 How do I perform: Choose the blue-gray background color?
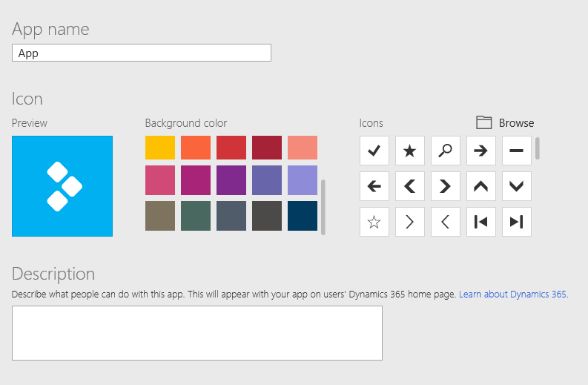pyautogui.click(x=231, y=216)
